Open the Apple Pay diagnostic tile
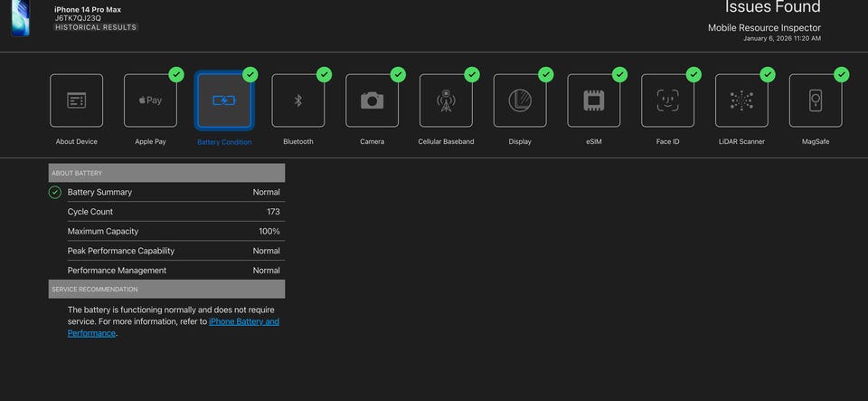 pyautogui.click(x=151, y=100)
